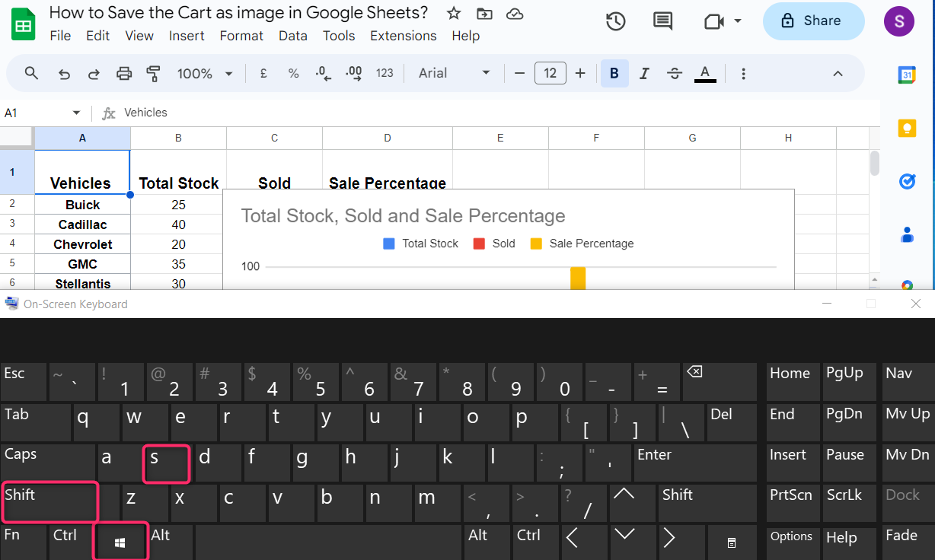Click the undo arrow in toolbar

coord(65,74)
